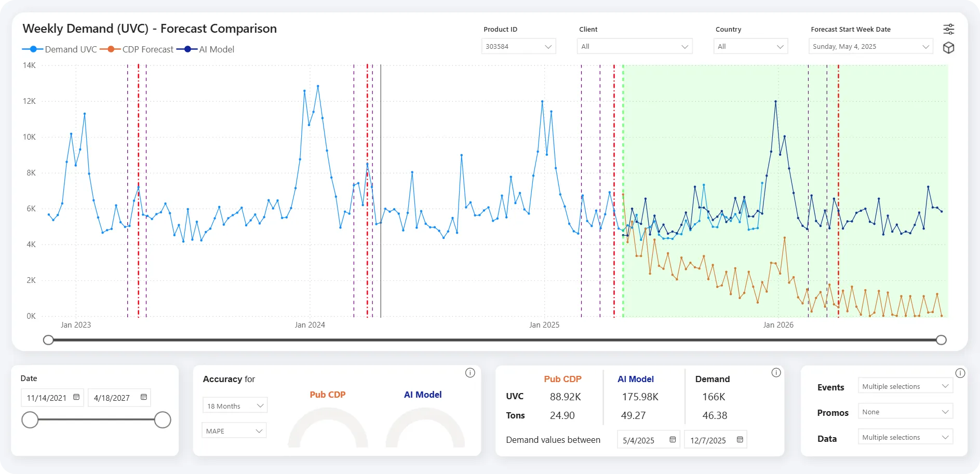This screenshot has width=980, height=474.
Task: Toggle CDP Forecast legend series
Action: pyautogui.click(x=137, y=49)
